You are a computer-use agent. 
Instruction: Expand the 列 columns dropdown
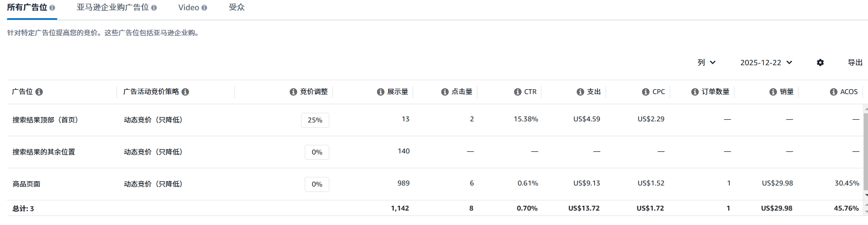706,63
